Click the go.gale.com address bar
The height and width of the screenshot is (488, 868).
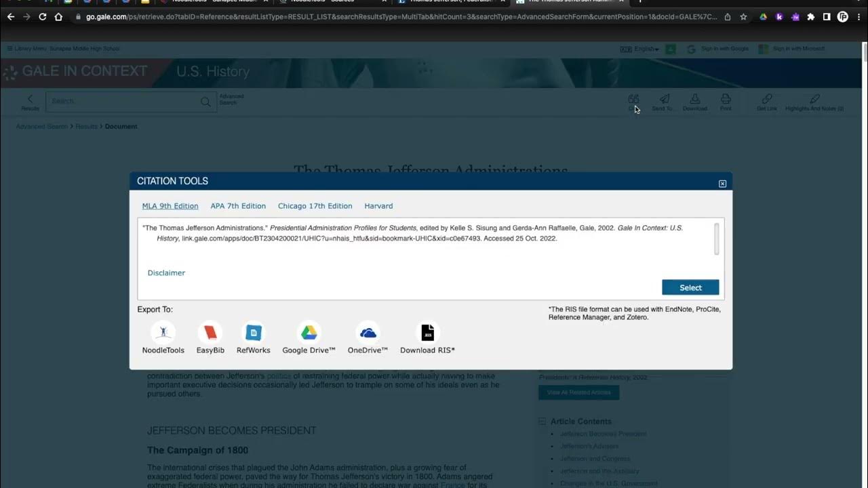click(400, 17)
